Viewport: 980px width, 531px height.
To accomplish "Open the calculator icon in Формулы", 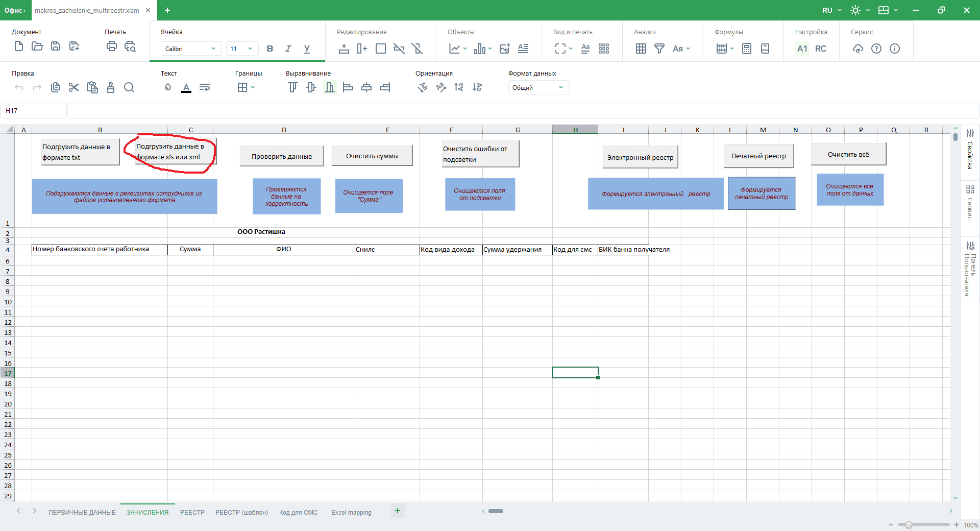I will (x=747, y=49).
